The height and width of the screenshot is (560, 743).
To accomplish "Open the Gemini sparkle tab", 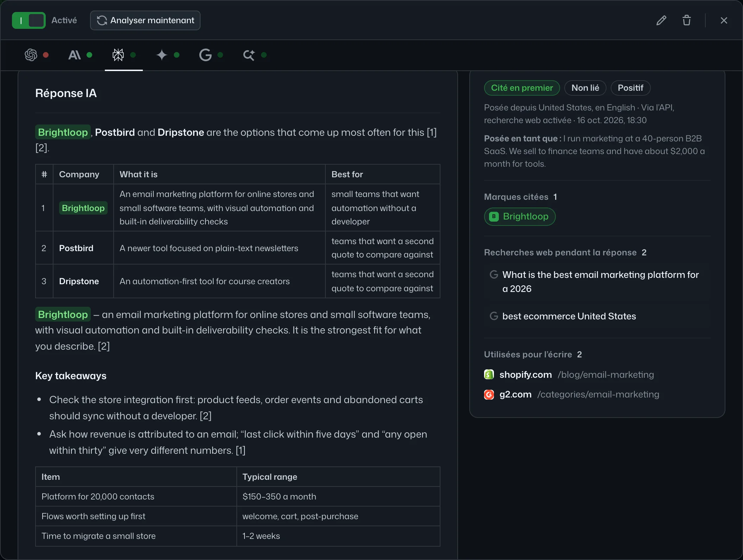I will click(x=167, y=55).
